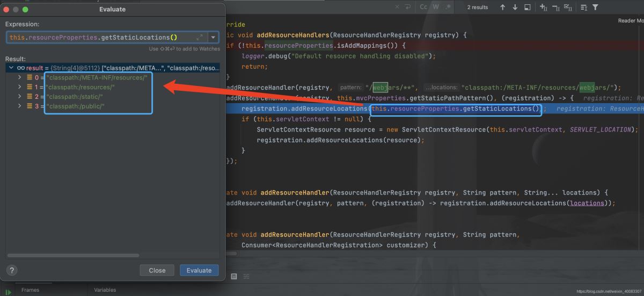Toggle multiline search mode icon
This screenshot has width=644, height=296.
[584, 7]
